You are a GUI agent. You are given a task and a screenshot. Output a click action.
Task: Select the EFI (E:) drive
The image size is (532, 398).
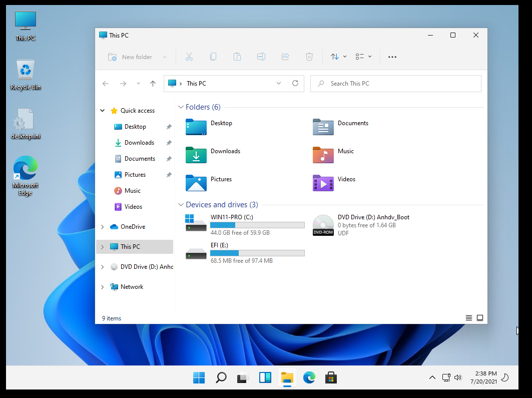(245, 253)
